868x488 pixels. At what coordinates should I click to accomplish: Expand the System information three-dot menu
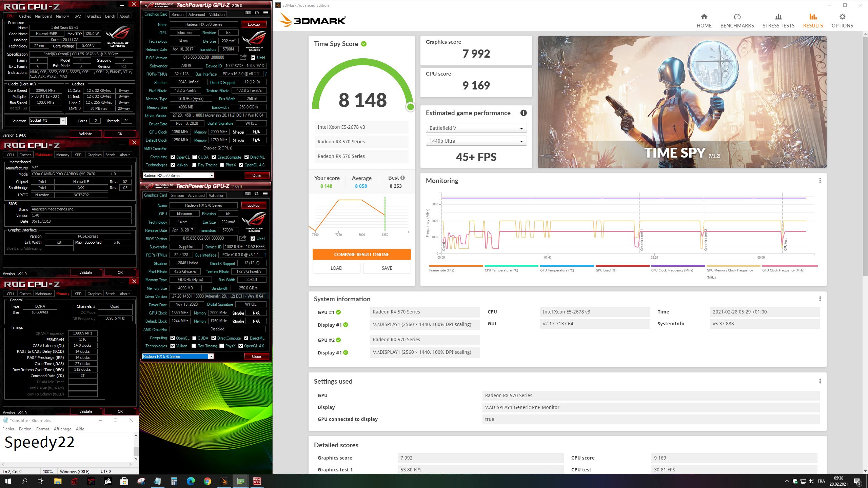[820, 299]
